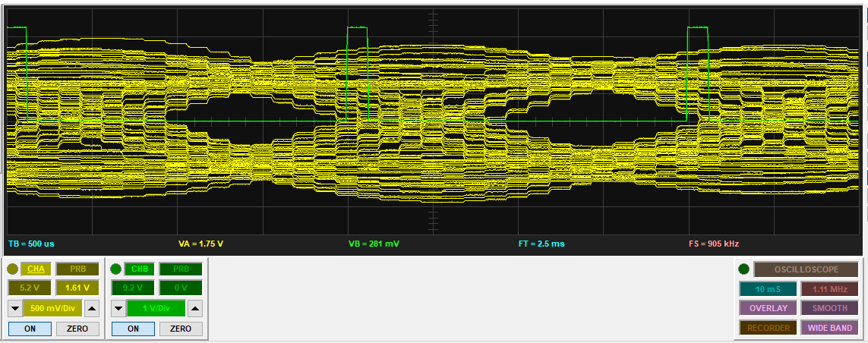
Task: Toggle the CHA PRB probe button
Action: pos(77,269)
